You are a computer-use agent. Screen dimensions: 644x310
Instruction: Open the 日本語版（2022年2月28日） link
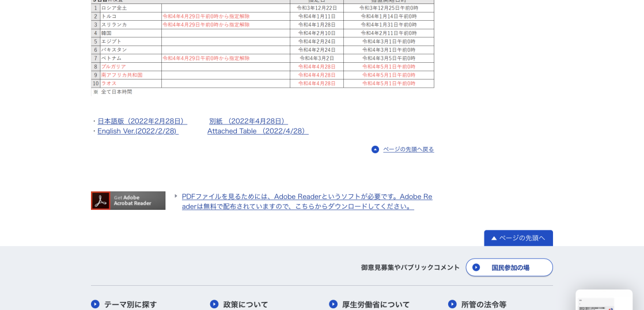[x=142, y=121]
